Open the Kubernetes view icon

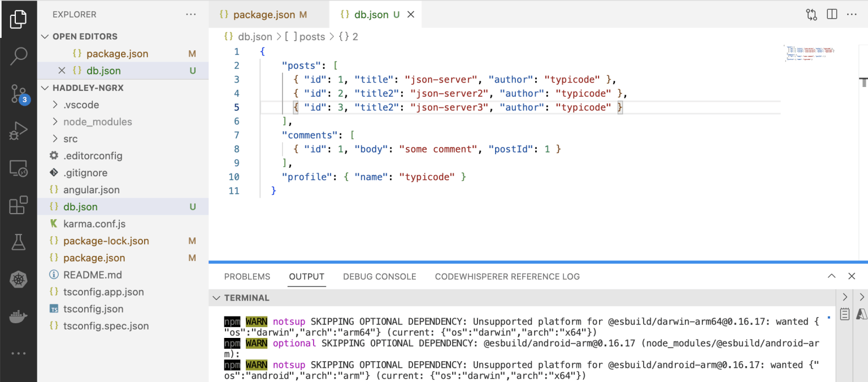tap(19, 279)
